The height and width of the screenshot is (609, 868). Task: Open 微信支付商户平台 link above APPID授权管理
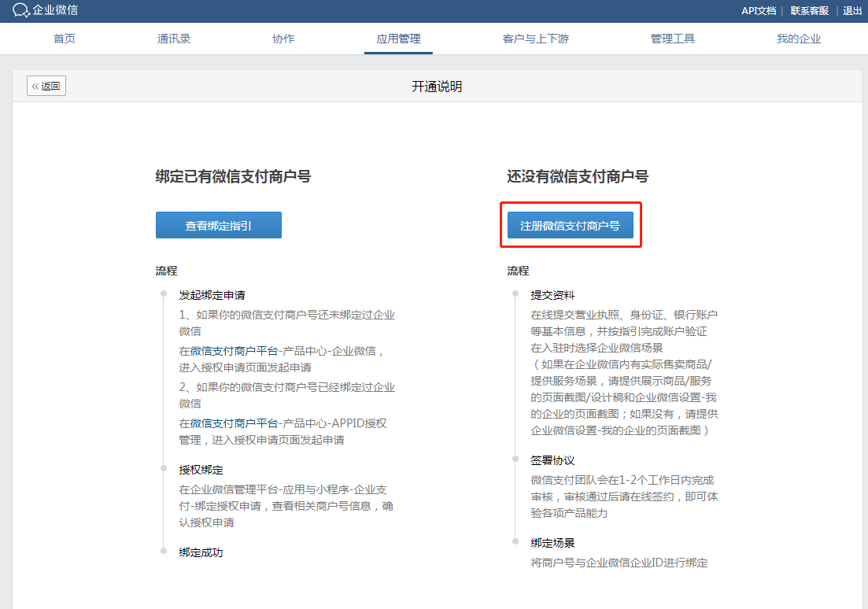[234, 423]
